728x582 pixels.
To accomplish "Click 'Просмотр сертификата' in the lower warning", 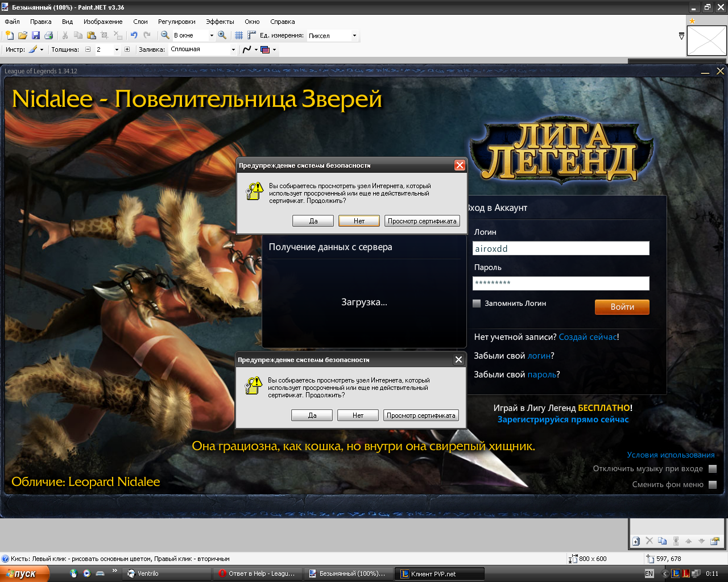I will (421, 415).
